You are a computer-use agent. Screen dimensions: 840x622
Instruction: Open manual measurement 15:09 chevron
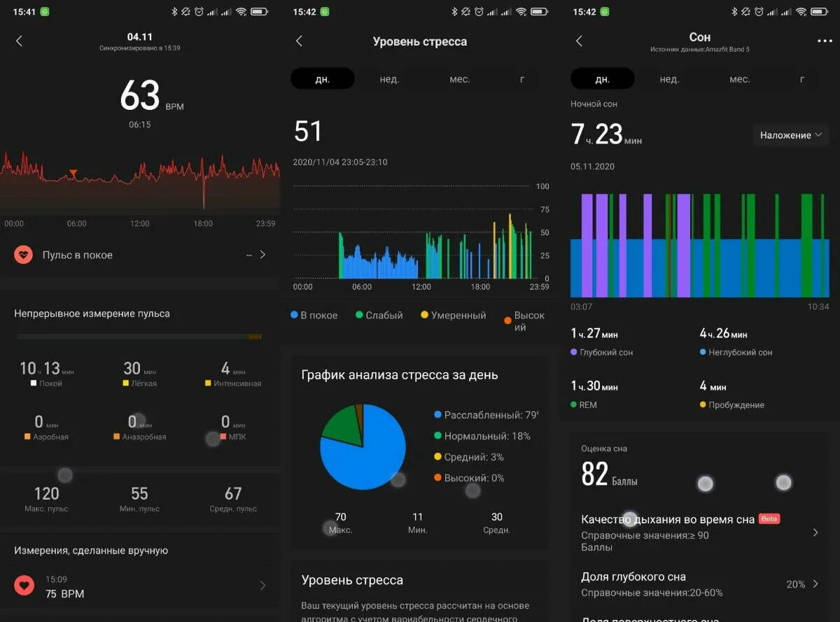[x=263, y=586]
